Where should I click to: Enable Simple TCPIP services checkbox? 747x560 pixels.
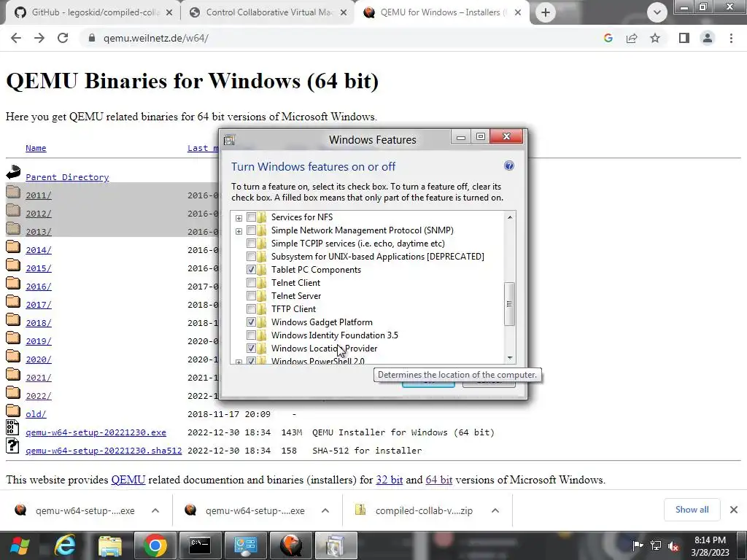pos(251,244)
